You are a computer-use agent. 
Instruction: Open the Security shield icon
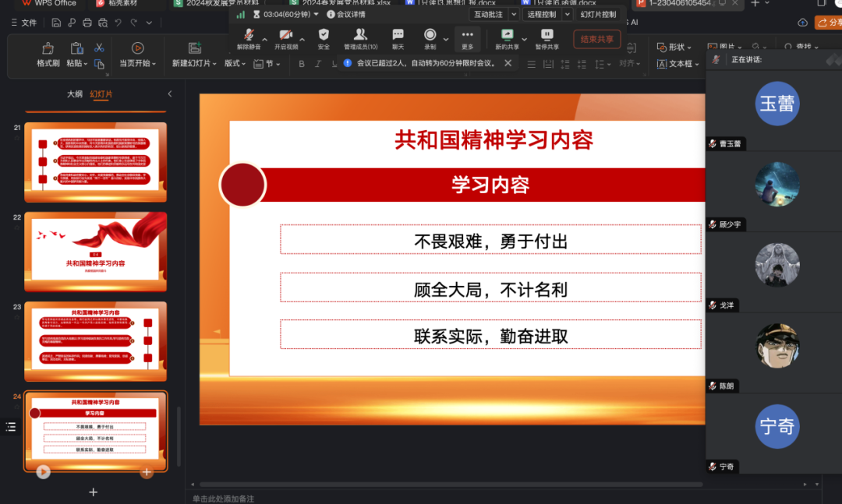pyautogui.click(x=324, y=36)
